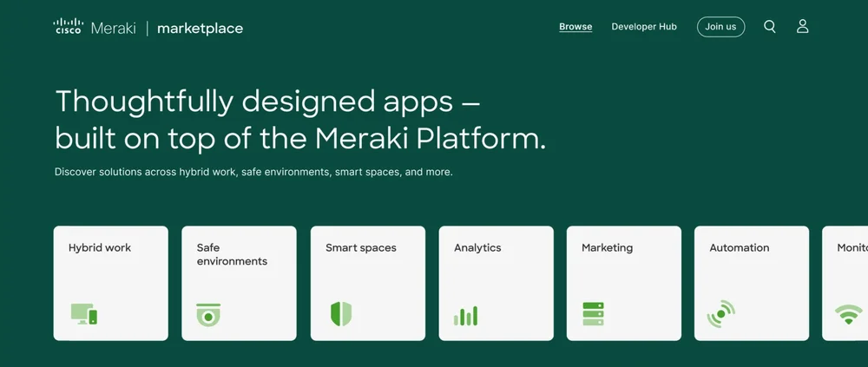This screenshot has width=868, height=367.
Task: Click the camera icon in Safe environments card
Action: [x=208, y=314]
